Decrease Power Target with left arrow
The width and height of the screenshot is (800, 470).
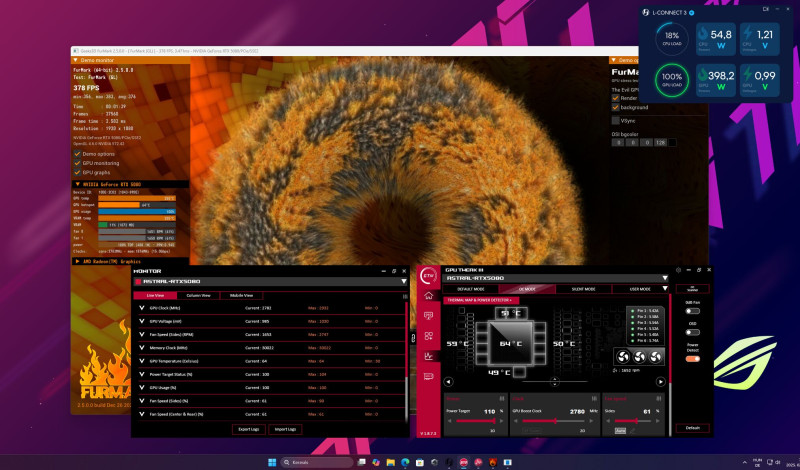(449, 421)
